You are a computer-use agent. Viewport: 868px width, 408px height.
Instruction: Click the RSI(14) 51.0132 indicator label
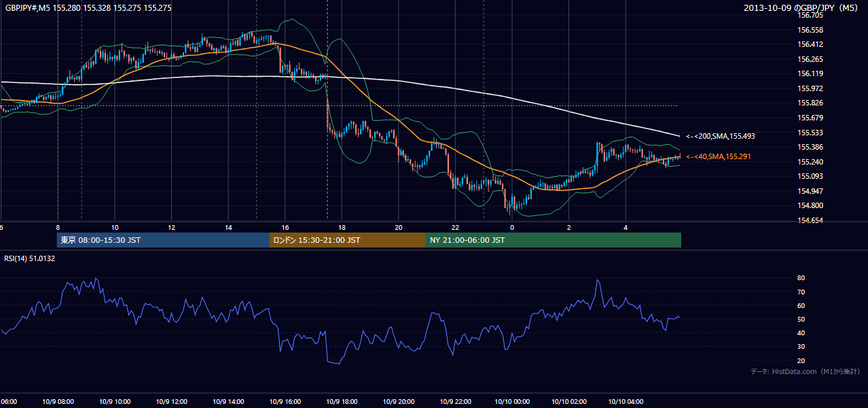coord(30,258)
